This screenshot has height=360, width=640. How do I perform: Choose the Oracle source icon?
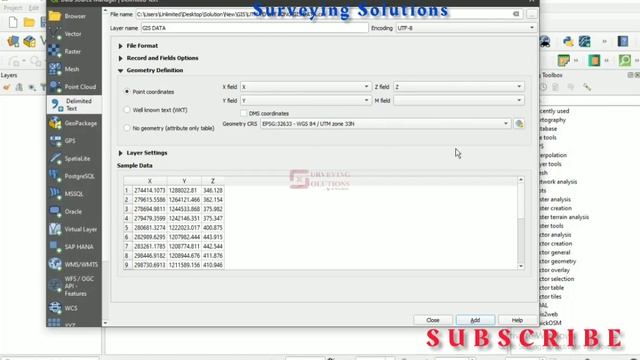tap(55, 211)
